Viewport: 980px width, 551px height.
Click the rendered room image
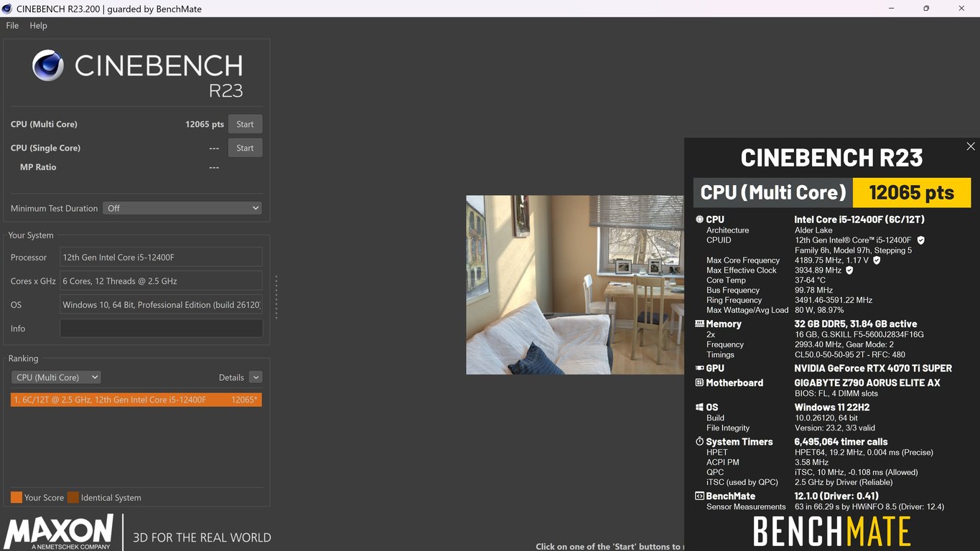pyautogui.click(x=575, y=285)
